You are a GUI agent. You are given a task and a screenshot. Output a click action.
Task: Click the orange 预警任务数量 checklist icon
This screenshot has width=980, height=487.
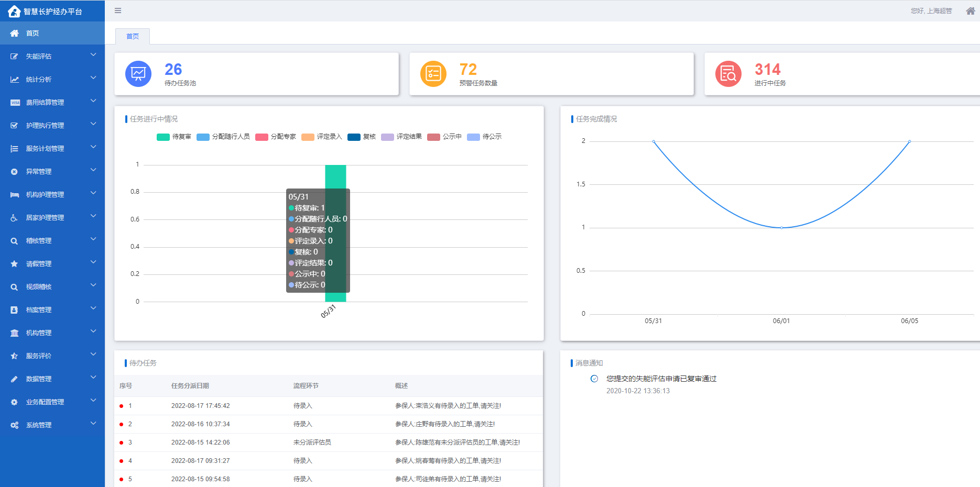coord(433,74)
